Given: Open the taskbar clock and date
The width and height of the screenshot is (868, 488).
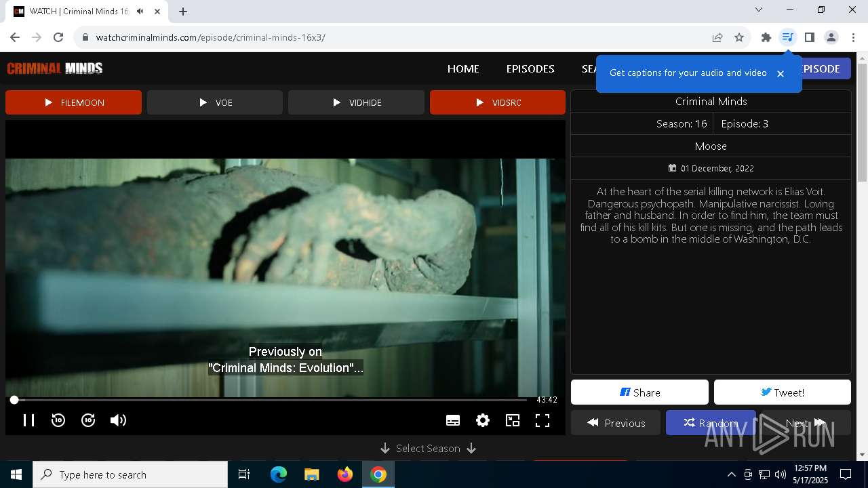Looking at the screenshot, I should (x=810, y=474).
